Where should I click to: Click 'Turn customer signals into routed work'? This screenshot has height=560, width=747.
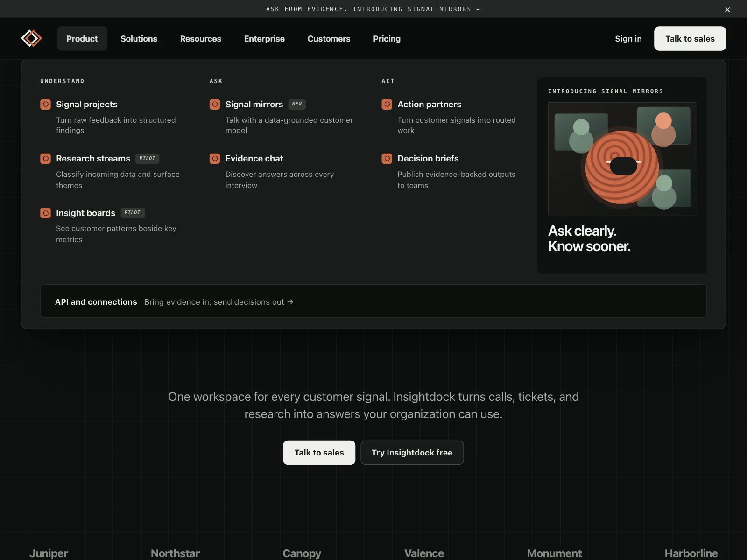[457, 126]
